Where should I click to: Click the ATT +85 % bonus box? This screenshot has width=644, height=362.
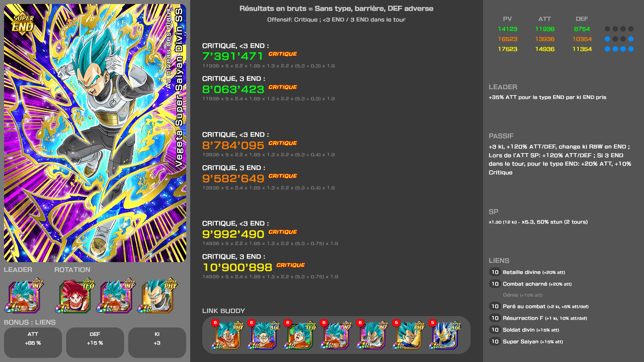tap(33, 343)
